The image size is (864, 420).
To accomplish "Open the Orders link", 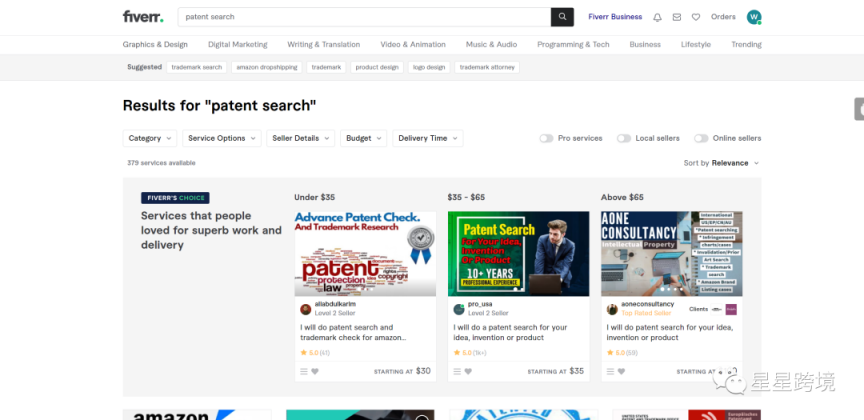I will coord(723,17).
